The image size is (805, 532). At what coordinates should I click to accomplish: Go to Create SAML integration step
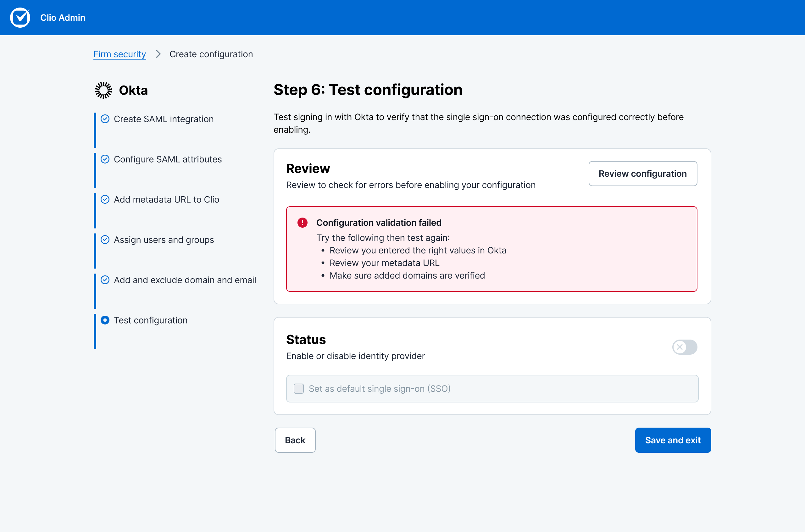[164, 119]
